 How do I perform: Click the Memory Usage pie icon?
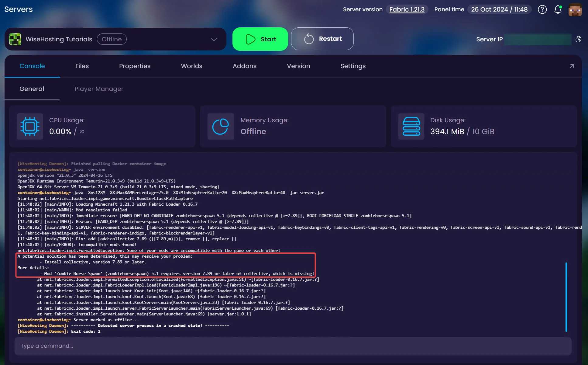(221, 127)
